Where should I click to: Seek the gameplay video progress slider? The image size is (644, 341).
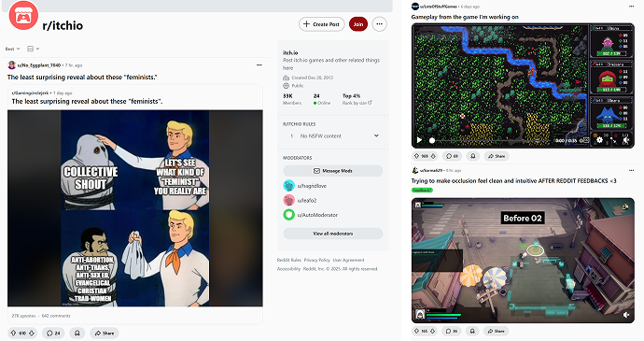tap(491, 140)
